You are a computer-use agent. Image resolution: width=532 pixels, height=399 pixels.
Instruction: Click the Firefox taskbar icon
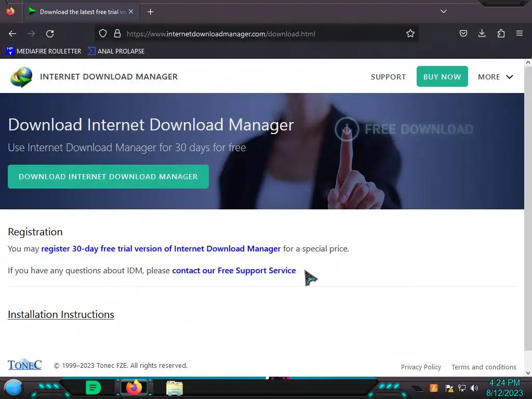[x=134, y=388]
